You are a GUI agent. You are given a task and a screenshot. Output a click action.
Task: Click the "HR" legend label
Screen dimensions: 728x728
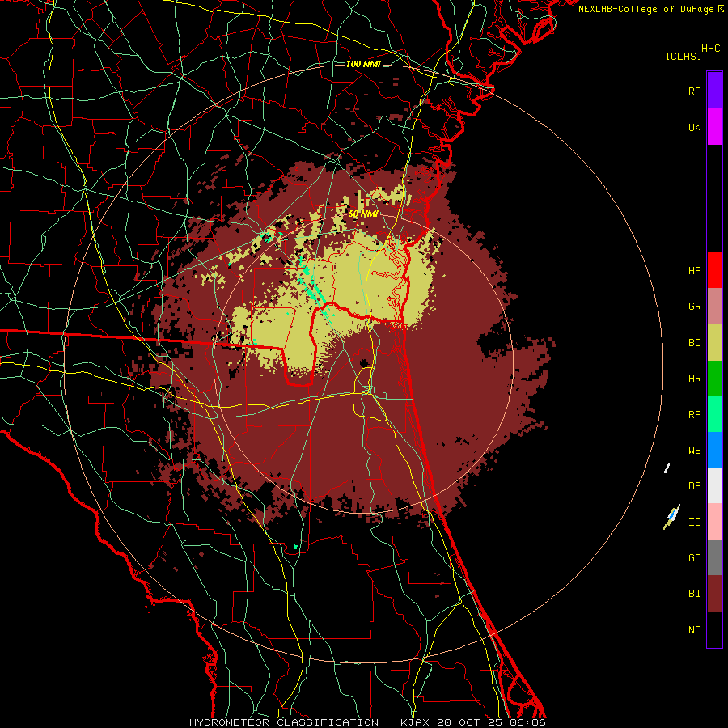694,379
